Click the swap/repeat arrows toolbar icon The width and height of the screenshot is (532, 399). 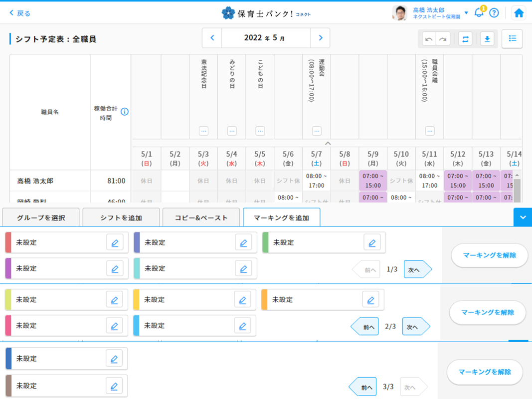coord(465,39)
